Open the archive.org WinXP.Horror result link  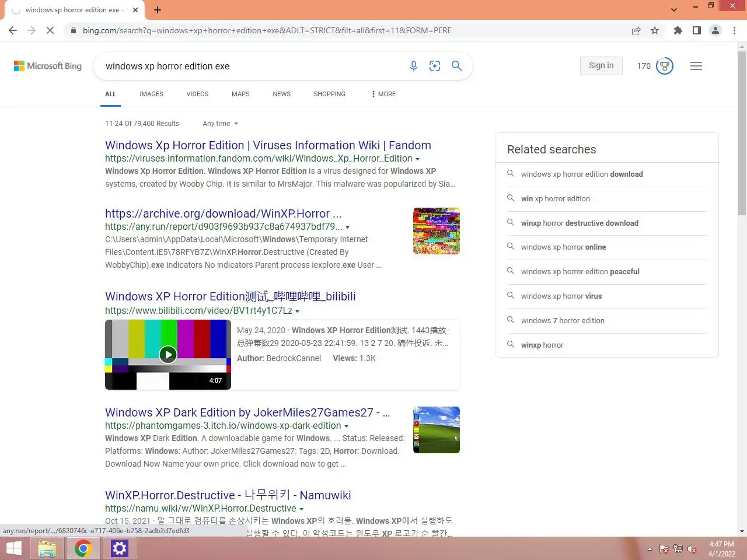coord(223,213)
